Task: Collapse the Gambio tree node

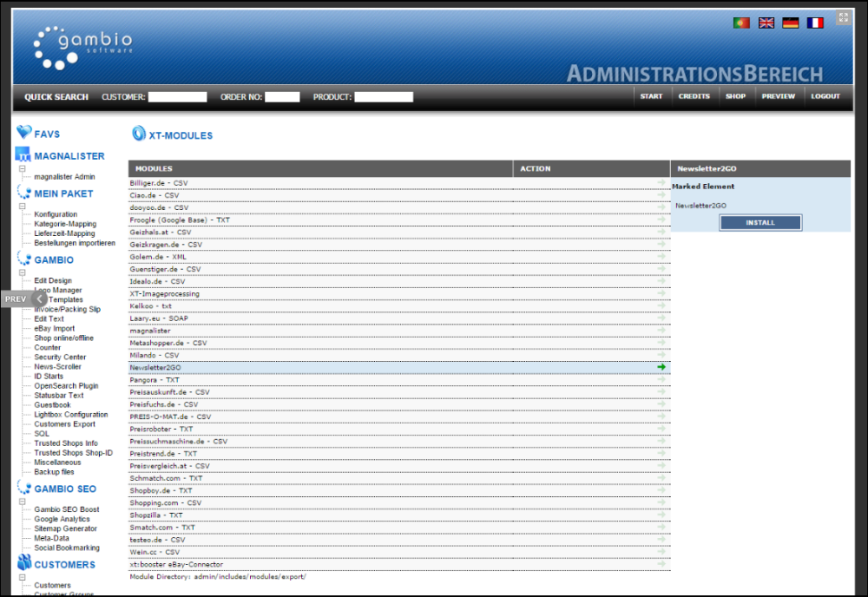Action: click(23, 272)
